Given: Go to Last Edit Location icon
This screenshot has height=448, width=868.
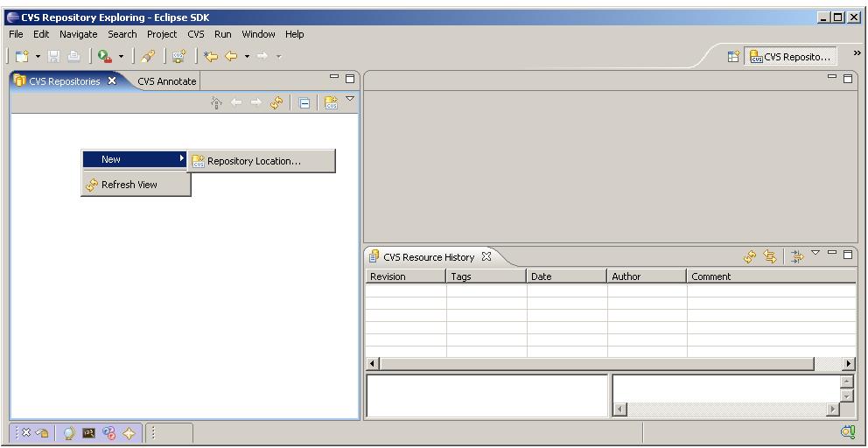Looking at the screenshot, I should click(x=210, y=56).
